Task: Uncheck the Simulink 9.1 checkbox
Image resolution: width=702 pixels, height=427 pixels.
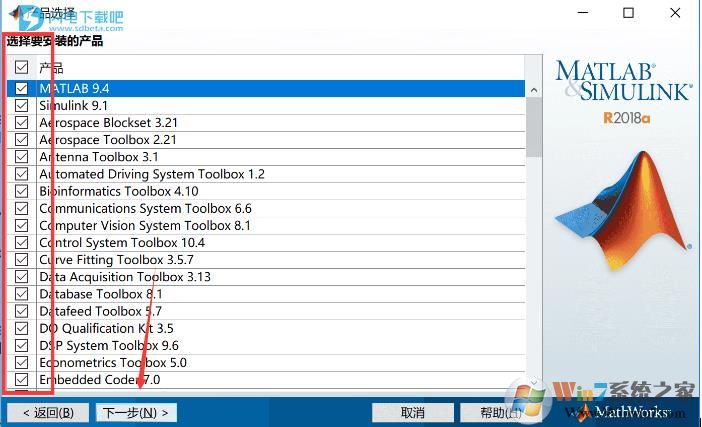Action: (x=21, y=105)
